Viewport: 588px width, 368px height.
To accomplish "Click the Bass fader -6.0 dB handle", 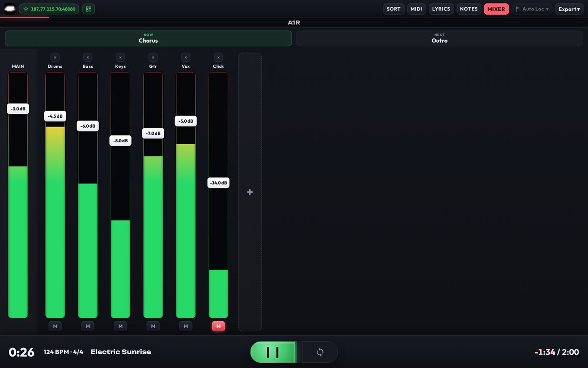I will [x=88, y=126].
